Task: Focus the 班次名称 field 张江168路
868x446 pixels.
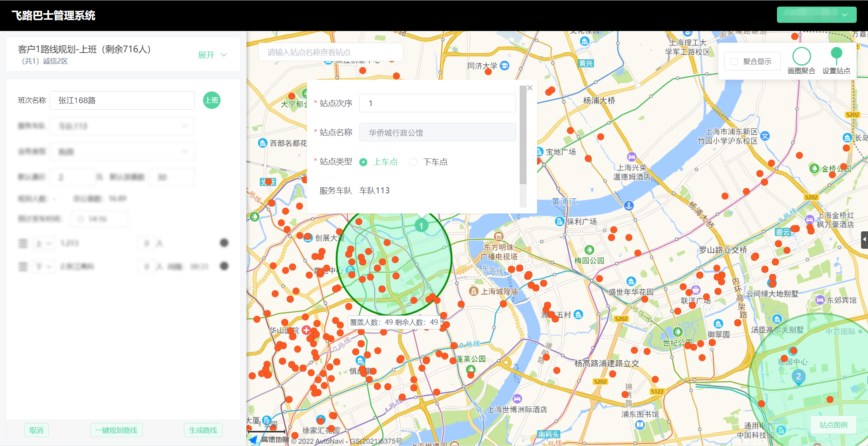Action: coord(122,100)
